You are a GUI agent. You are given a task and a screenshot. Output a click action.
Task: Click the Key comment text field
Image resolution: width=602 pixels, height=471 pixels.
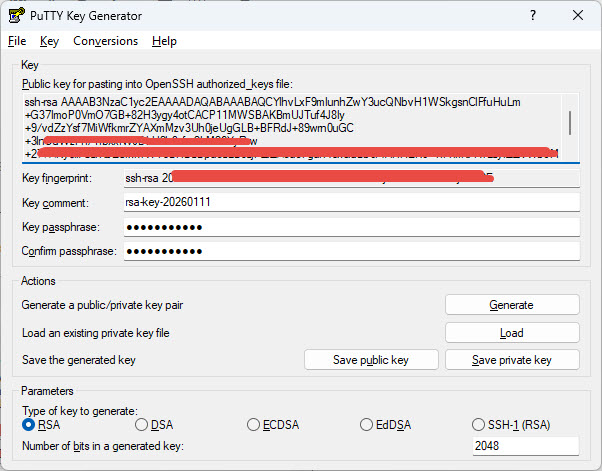350,202
